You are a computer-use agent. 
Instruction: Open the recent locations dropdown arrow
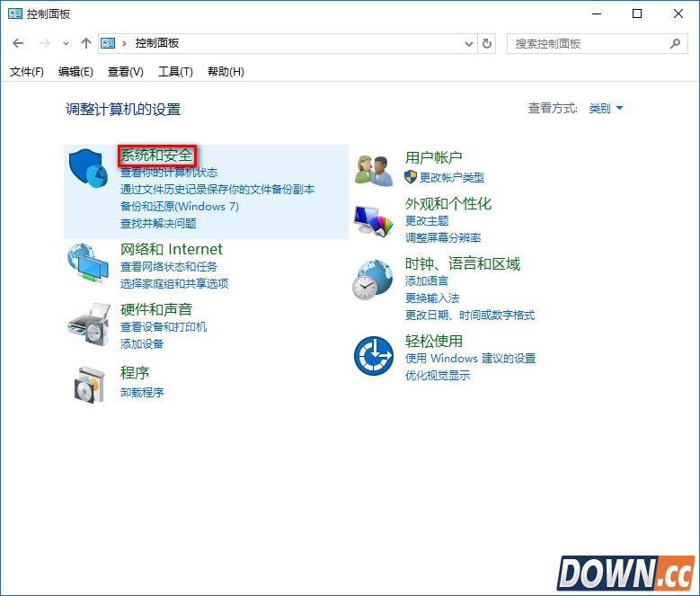[66, 44]
